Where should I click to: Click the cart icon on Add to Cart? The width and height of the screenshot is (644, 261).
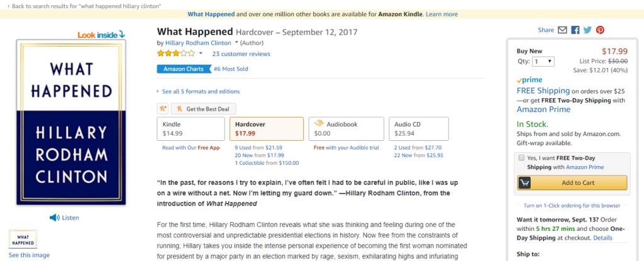525,183
